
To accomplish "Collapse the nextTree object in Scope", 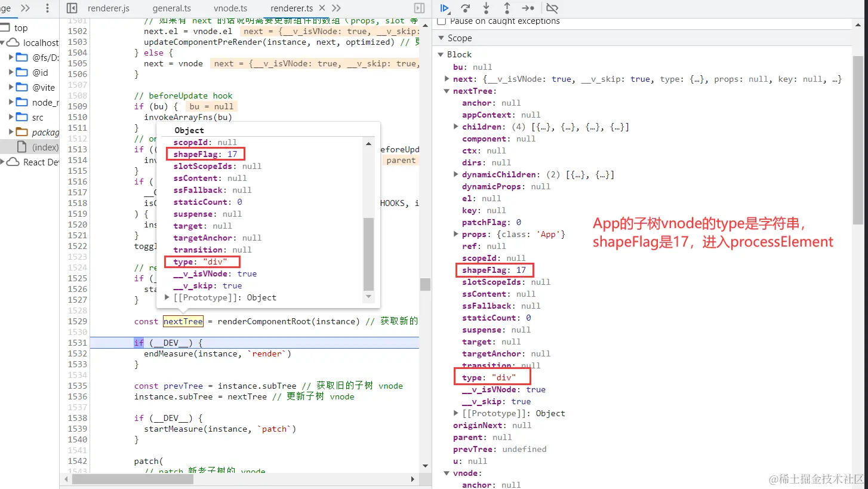I will point(447,91).
